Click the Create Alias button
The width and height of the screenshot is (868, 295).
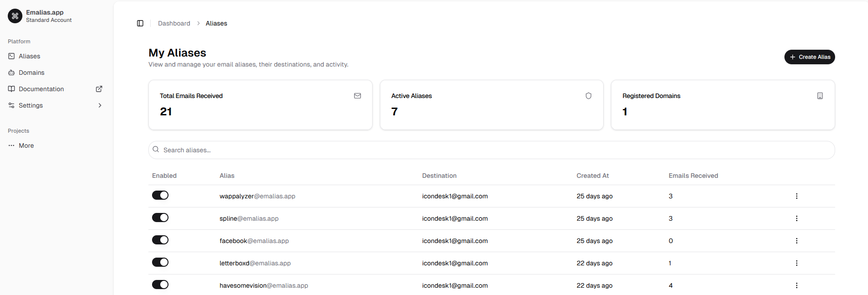coord(809,57)
